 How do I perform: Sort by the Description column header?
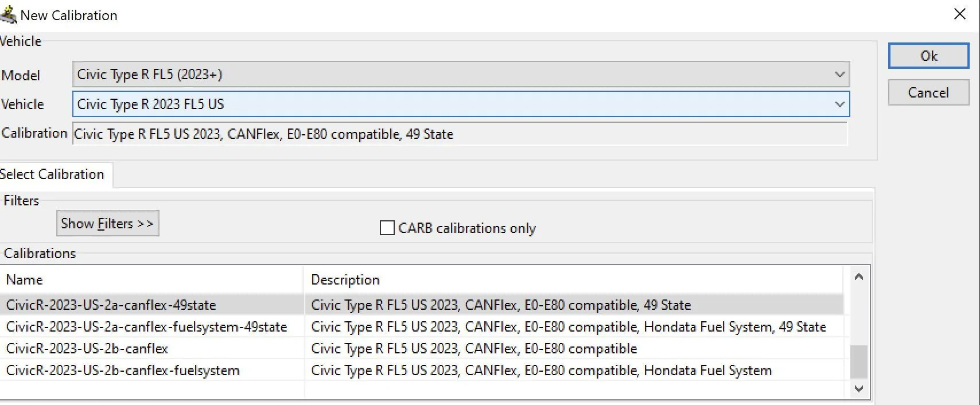574,280
